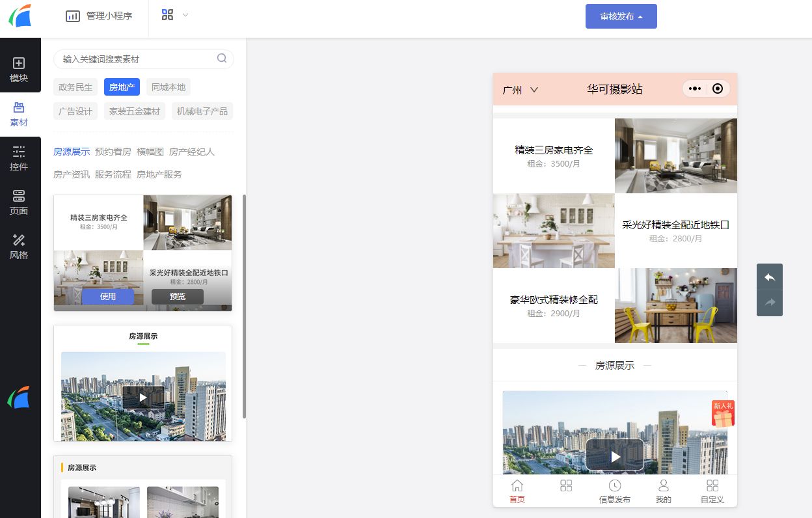812x518 pixels.
Task: Open the 横幅图 sub-category
Action: tap(150, 152)
